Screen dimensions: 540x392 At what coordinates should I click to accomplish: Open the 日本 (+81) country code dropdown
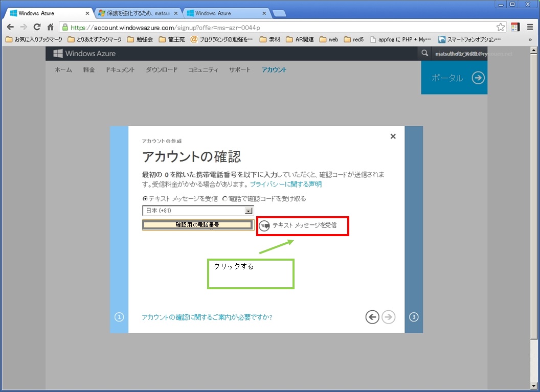(198, 211)
